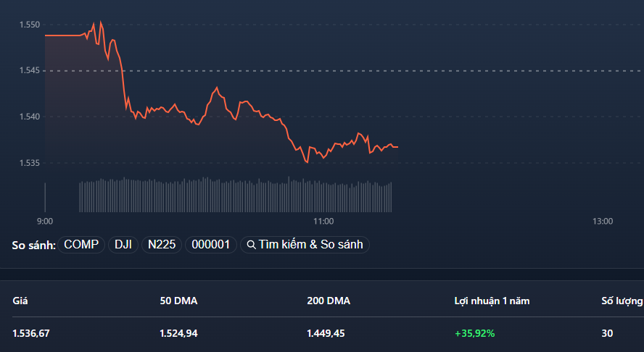Select the Lợi nhuận 1 năm header
644x352 pixels.
click(492, 301)
